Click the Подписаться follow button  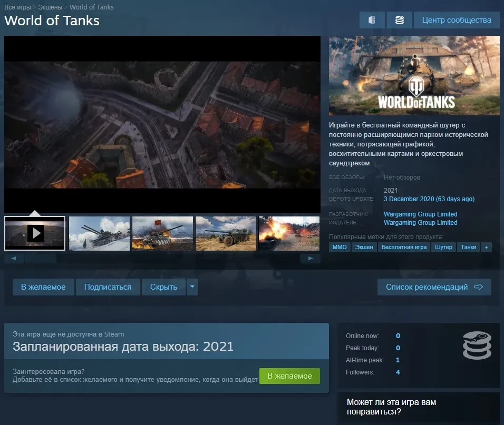108,287
